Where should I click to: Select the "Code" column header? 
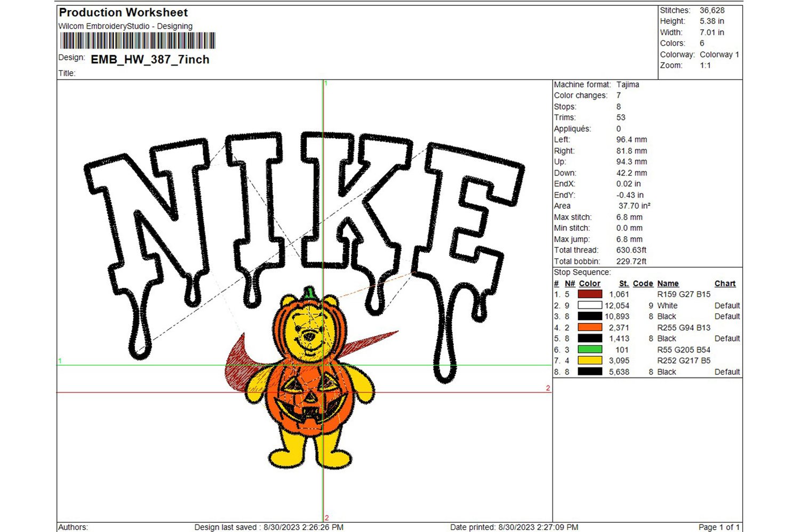point(643,284)
